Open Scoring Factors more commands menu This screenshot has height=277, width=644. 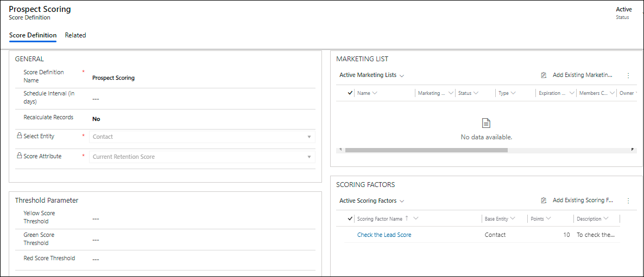click(628, 201)
